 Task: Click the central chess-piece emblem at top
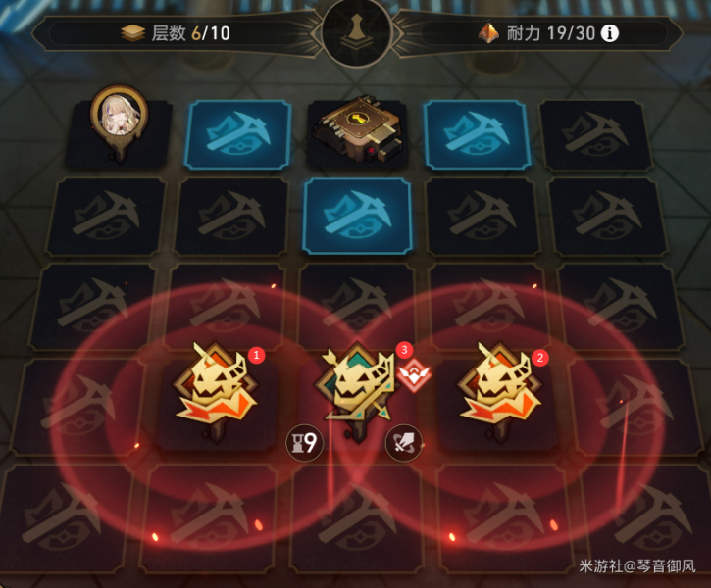[357, 32]
